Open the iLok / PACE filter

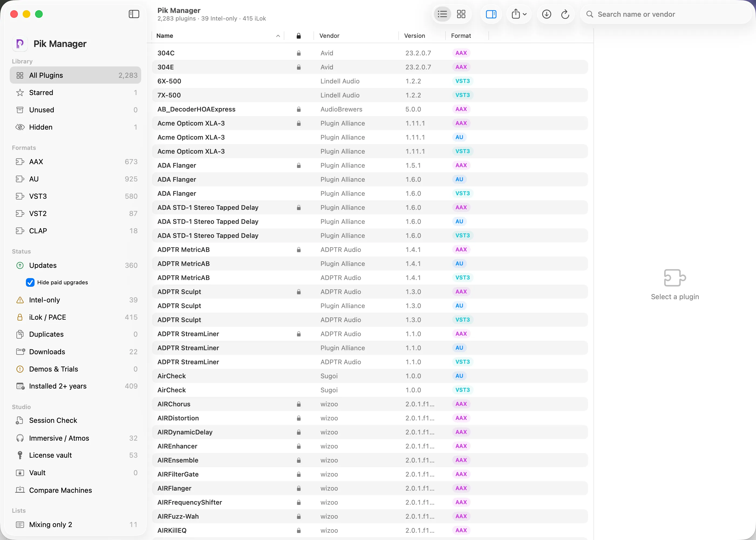pyautogui.click(x=76, y=317)
